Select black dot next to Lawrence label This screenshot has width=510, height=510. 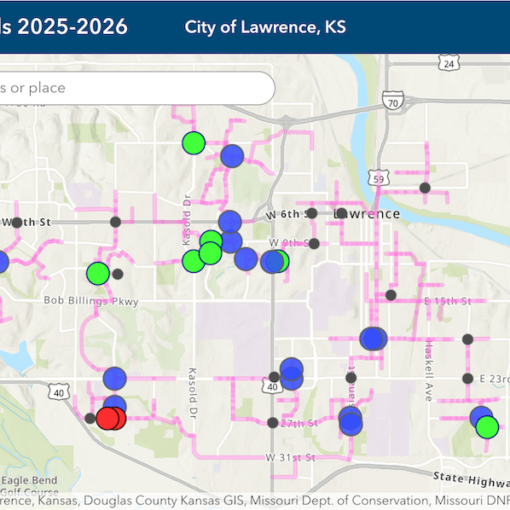[342, 213]
